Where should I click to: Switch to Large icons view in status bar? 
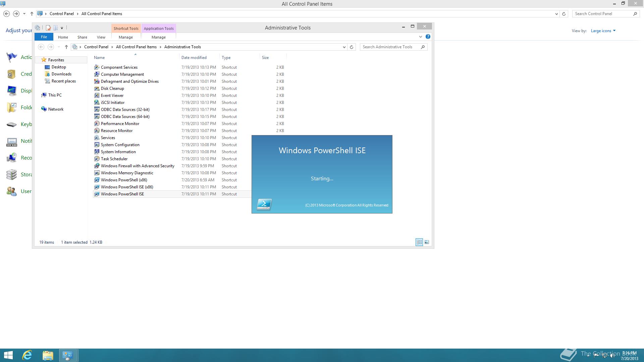point(427,242)
